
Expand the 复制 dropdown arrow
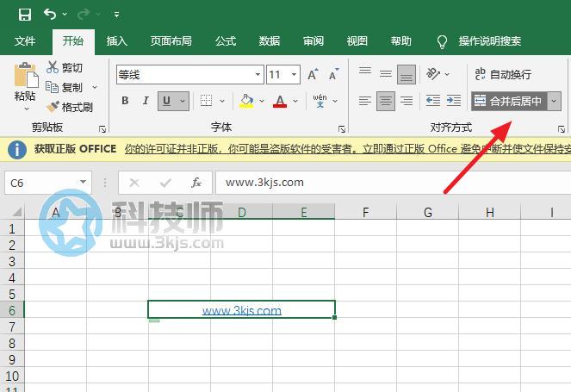tap(95, 87)
